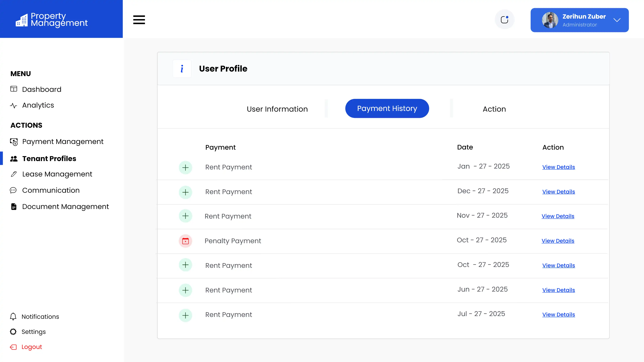Screen dimensions: 644x362
Task: Click the Property Management building logo
Action: (22, 20)
